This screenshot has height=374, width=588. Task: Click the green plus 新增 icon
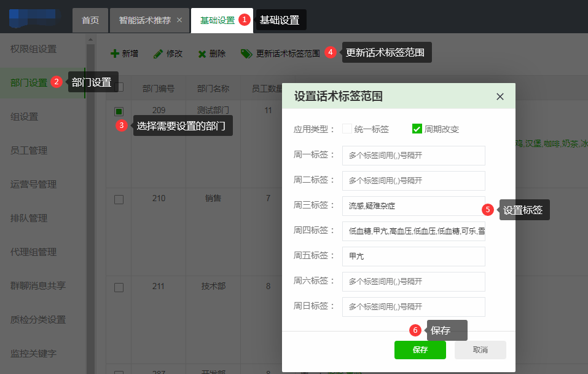[114, 54]
